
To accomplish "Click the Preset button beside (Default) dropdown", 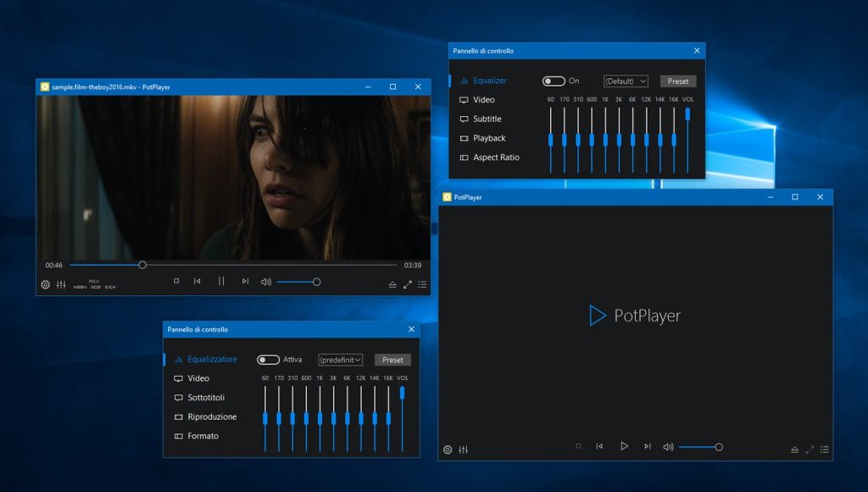I will coord(678,81).
